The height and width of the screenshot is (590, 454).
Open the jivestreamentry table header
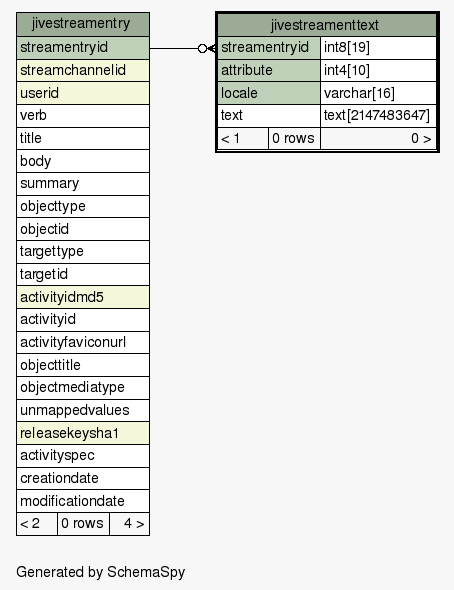coord(83,24)
